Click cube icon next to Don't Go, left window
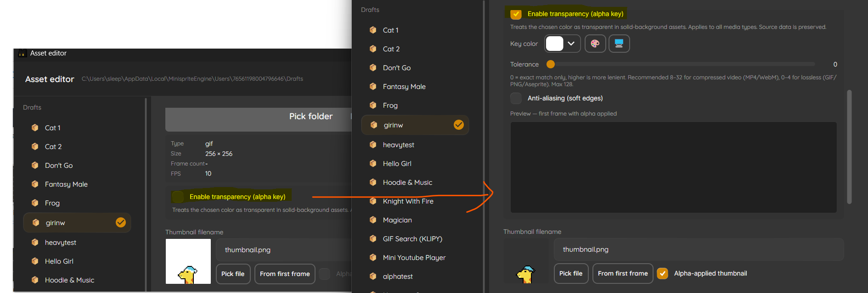 pos(35,165)
